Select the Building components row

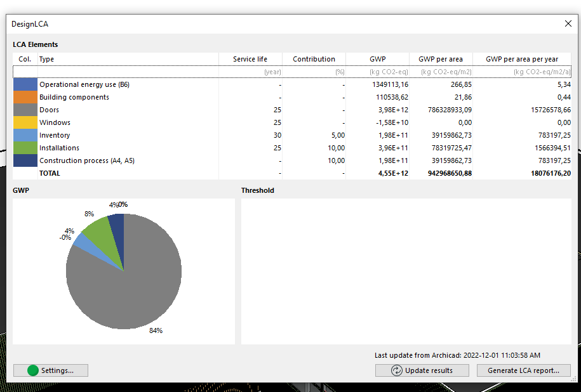coord(292,97)
